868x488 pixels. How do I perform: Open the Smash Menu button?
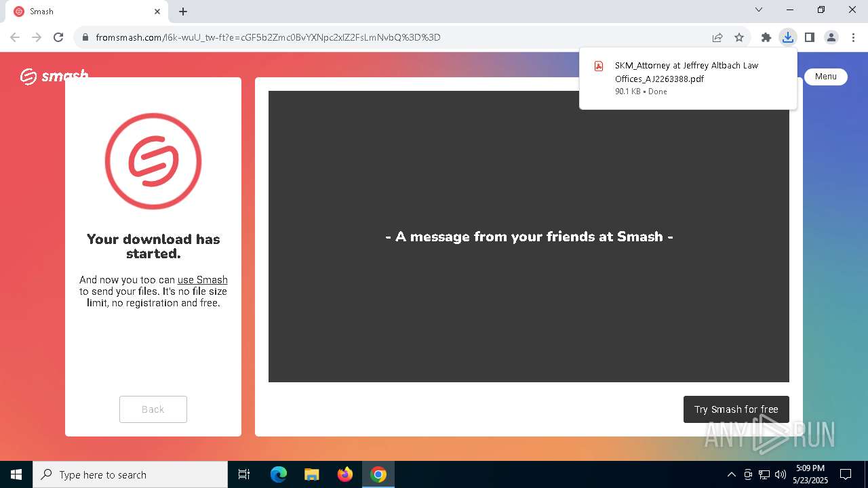[x=826, y=77]
